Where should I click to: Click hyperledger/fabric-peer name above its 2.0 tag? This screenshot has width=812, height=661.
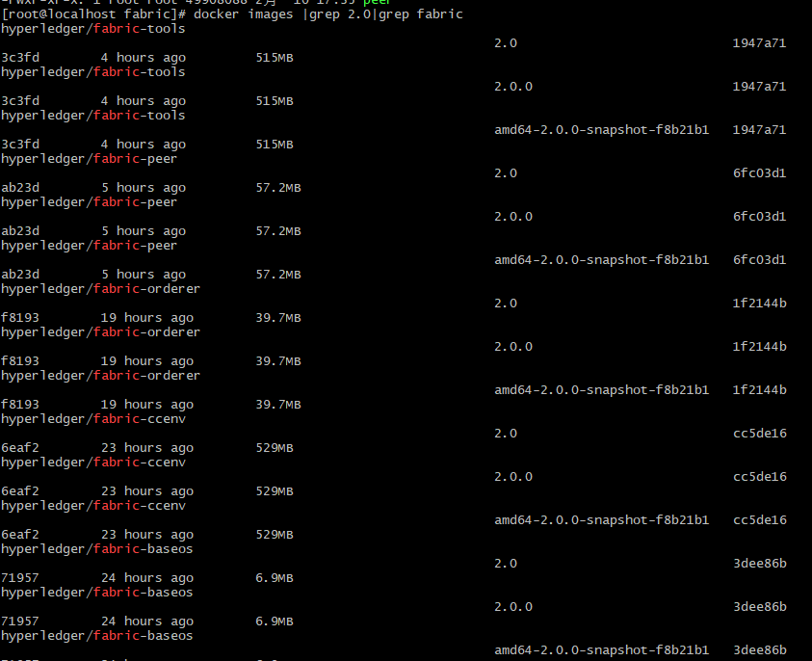coord(89,159)
